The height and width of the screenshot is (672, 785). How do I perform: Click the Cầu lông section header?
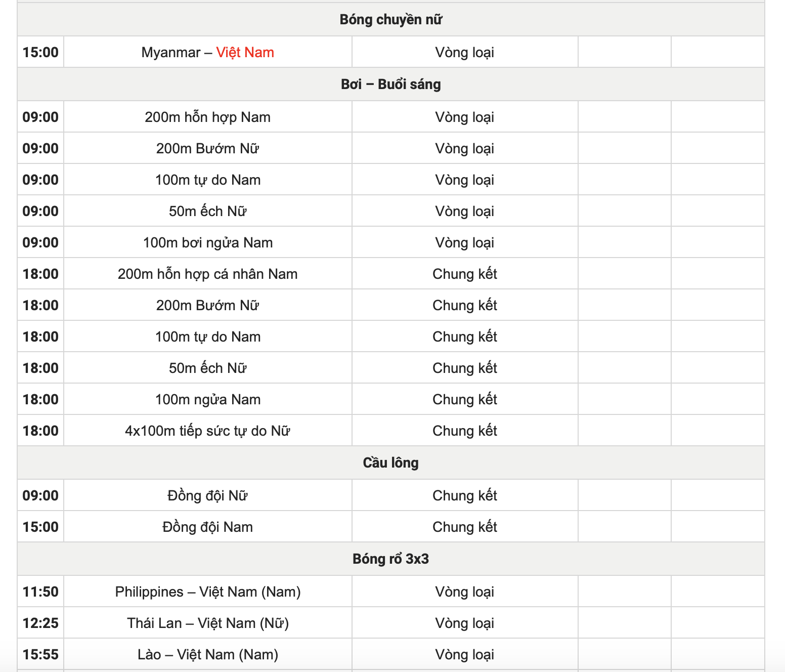point(390,463)
